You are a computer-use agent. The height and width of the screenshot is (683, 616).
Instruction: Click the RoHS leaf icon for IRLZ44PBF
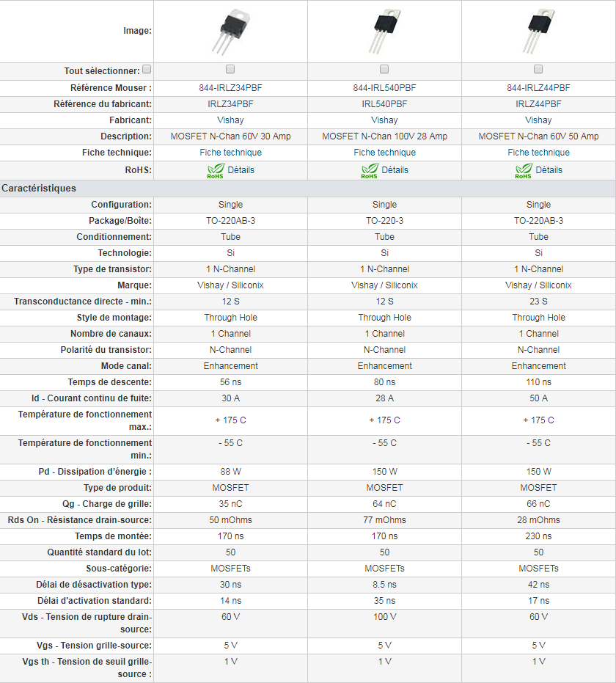(x=523, y=171)
